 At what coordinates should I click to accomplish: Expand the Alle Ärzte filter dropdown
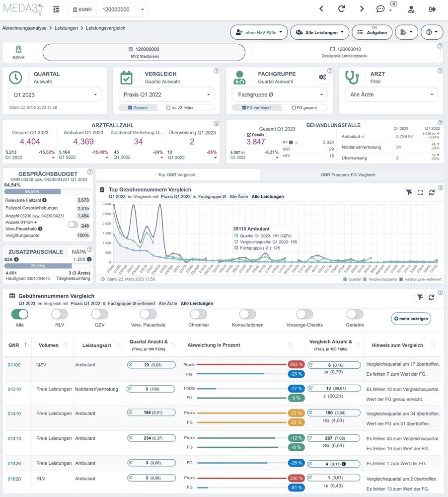point(391,94)
